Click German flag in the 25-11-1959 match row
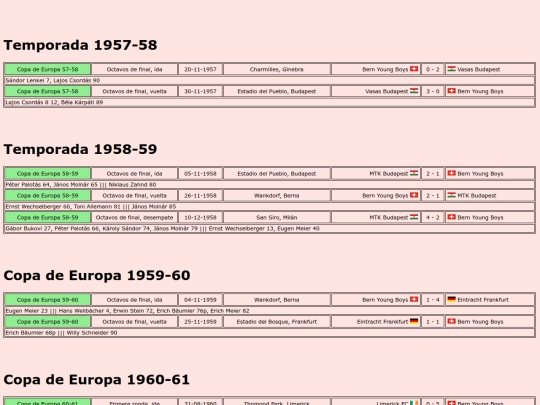Viewport: 540px width, 405px height. 414,321
